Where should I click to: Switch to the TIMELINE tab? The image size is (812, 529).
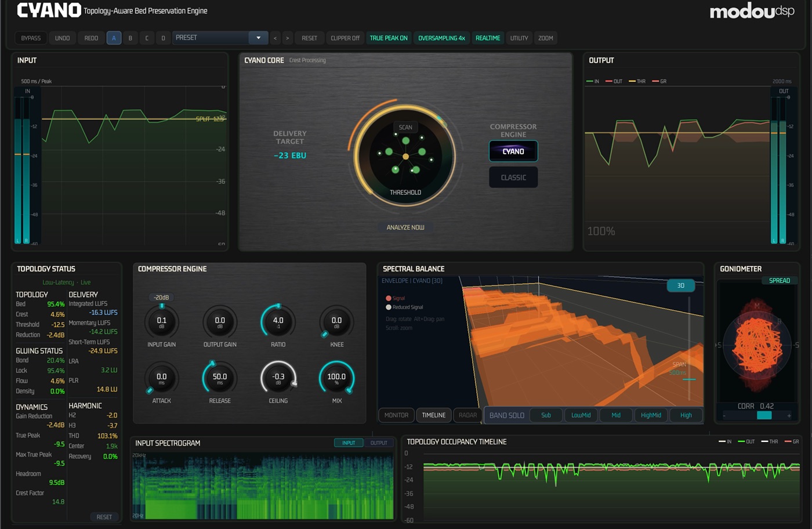434,415
